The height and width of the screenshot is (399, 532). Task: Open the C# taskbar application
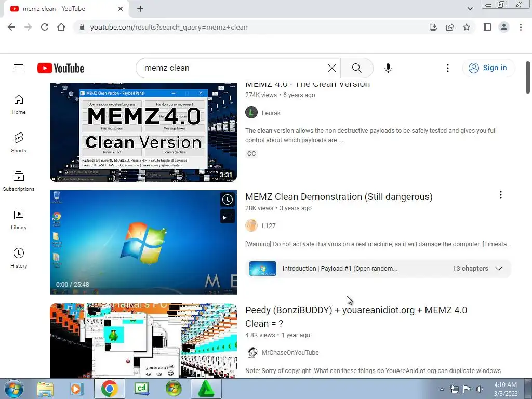(141, 389)
